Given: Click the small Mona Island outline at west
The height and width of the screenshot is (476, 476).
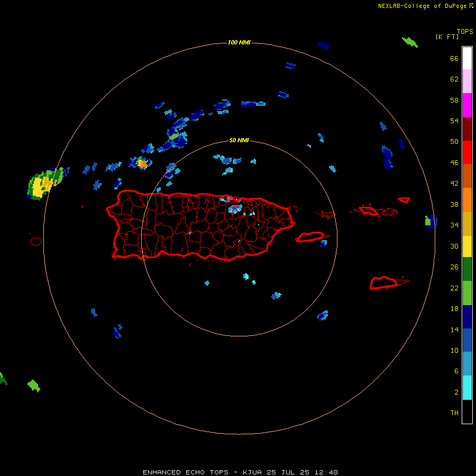Looking at the screenshot, I should [x=36, y=241].
